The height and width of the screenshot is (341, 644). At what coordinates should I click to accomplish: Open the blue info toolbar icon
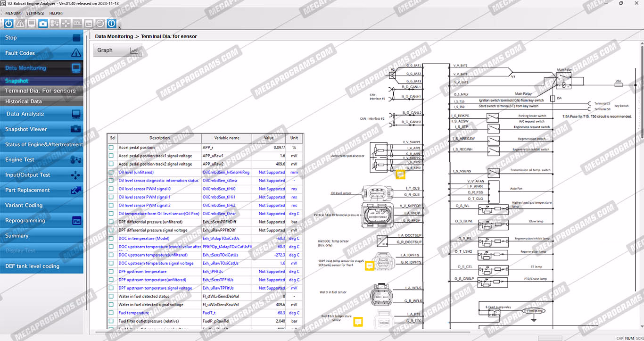(x=111, y=23)
